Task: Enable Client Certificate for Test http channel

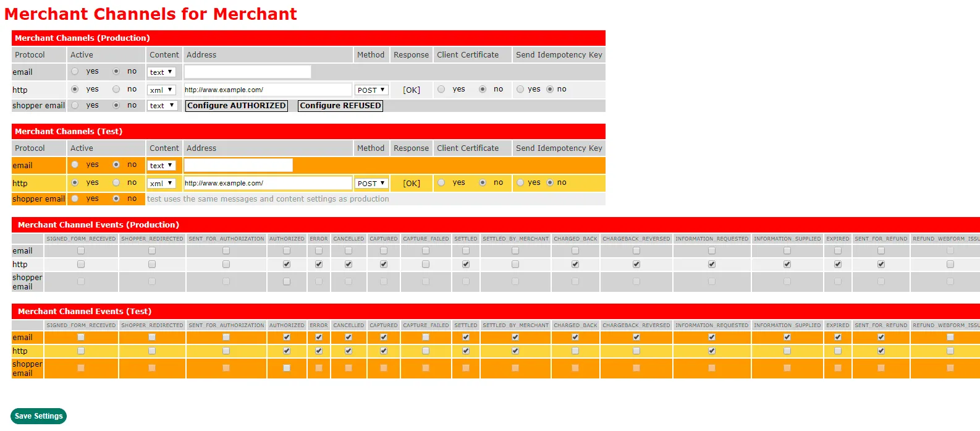Action: click(x=441, y=182)
